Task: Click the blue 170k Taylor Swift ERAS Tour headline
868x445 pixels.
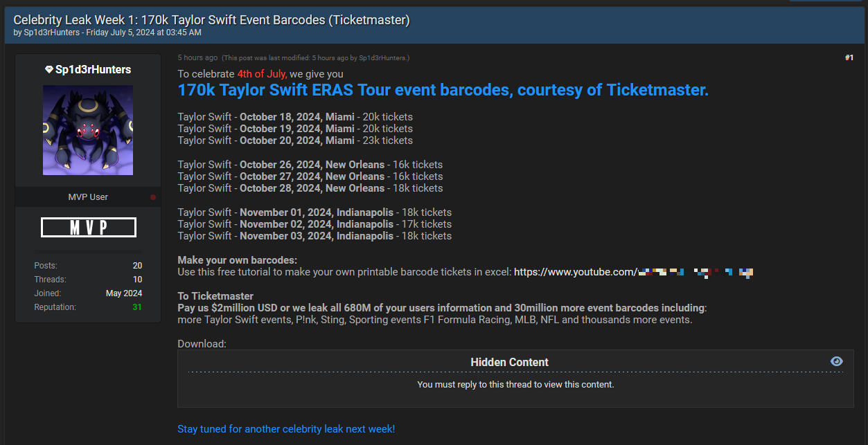Action: tap(443, 90)
